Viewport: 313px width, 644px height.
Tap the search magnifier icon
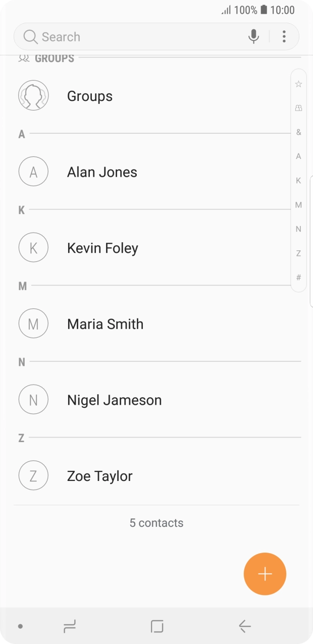click(29, 36)
